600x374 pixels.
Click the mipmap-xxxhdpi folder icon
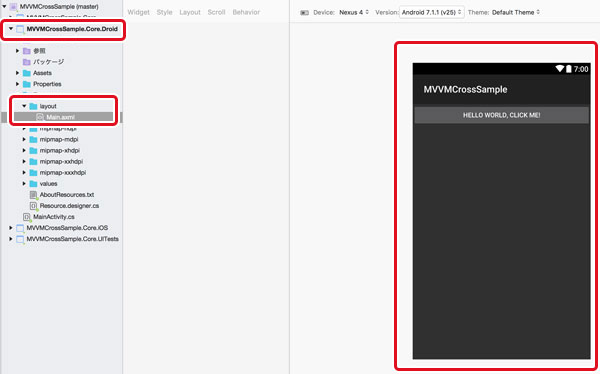[33, 173]
